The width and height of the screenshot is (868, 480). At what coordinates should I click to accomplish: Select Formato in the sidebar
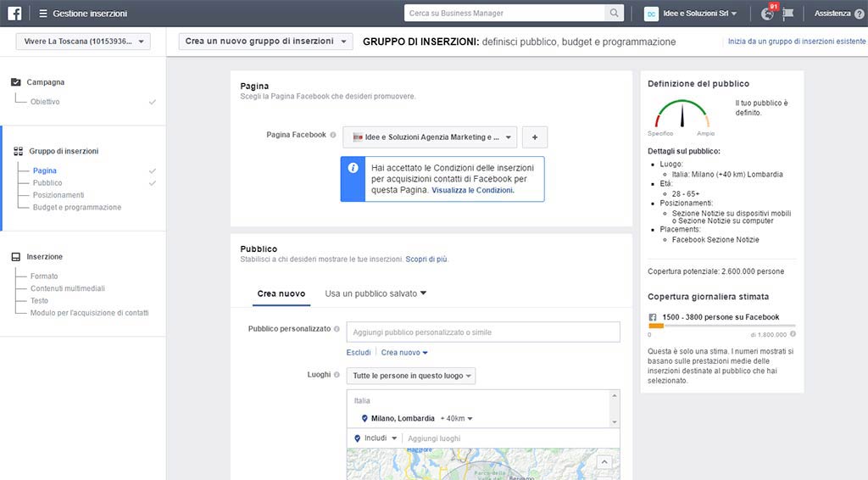(44, 276)
